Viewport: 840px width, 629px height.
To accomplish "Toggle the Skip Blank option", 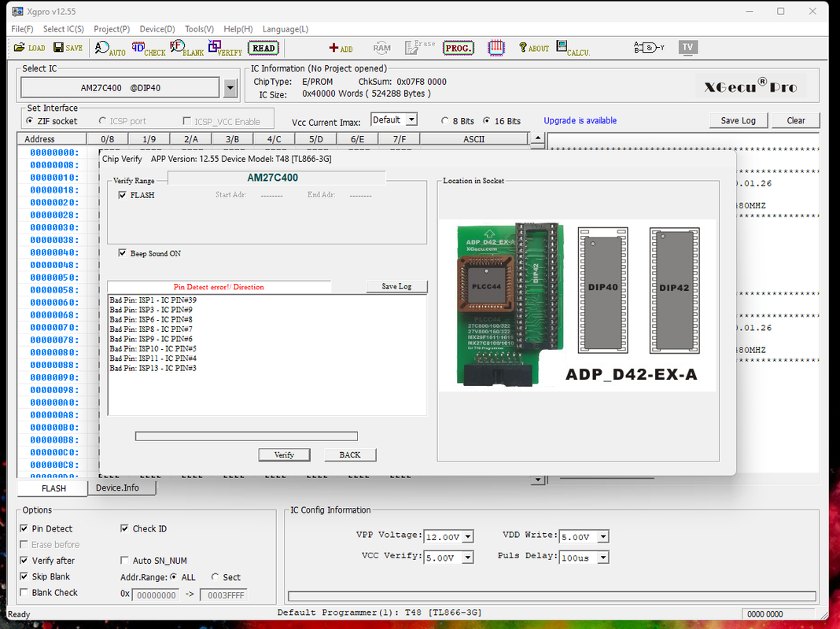I will coord(24,576).
